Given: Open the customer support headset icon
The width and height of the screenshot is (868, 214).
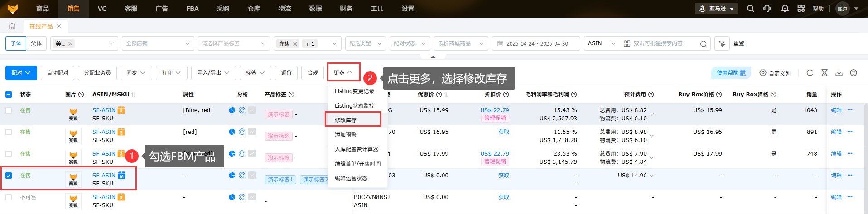Looking at the screenshot, I should [767, 9].
